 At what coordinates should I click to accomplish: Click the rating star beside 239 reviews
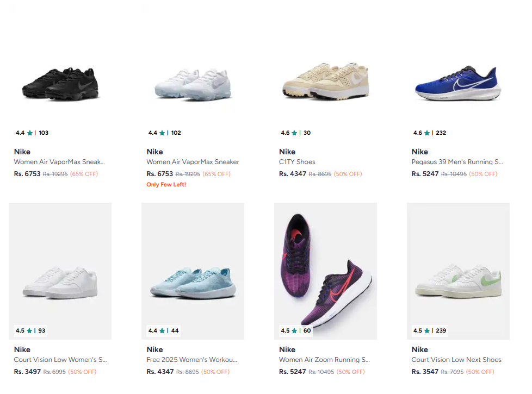[427, 331]
